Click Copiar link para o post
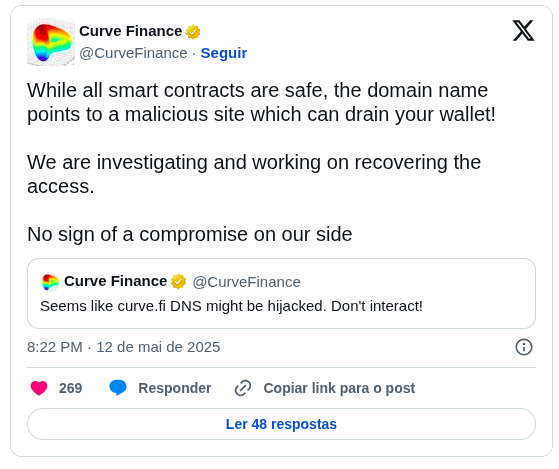Viewport: 559px width, 469px height. (x=339, y=388)
